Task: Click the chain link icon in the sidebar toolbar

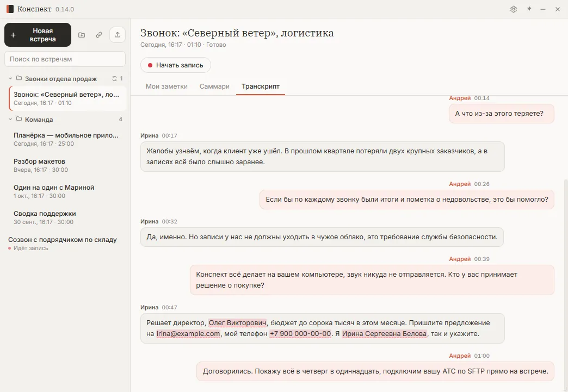Action: [99, 35]
